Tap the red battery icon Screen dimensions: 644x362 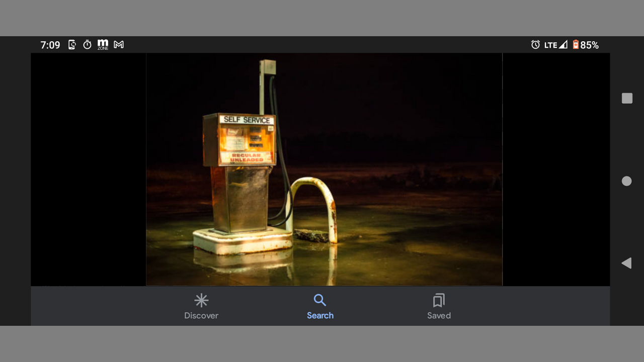point(576,45)
